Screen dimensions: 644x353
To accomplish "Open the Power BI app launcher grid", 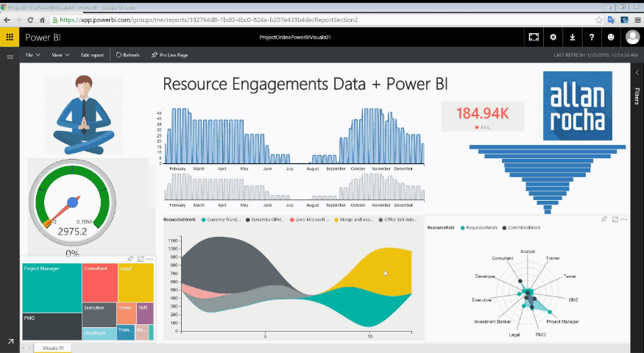I will tap(10, 37).
